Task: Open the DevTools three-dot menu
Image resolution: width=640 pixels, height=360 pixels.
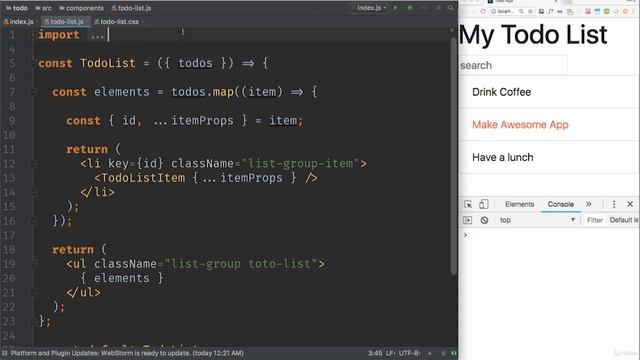Action: click(614, 204)
